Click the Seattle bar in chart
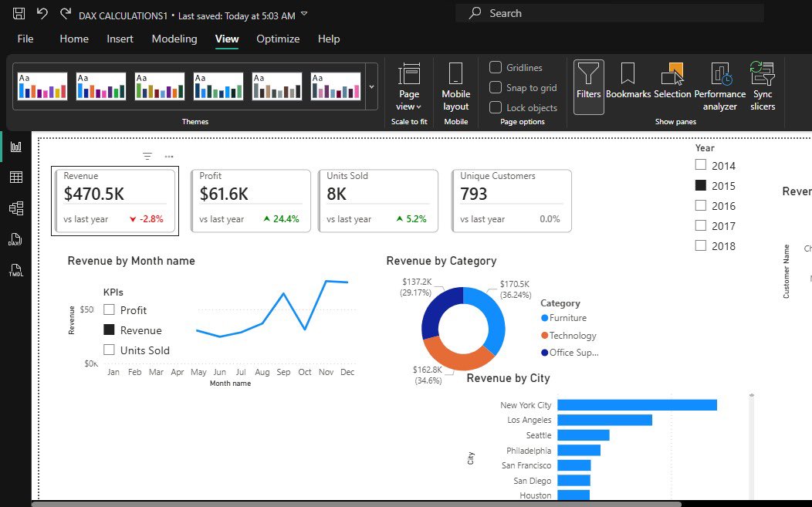The width and height of the screenshot is (812, 507). coord(583,435)
